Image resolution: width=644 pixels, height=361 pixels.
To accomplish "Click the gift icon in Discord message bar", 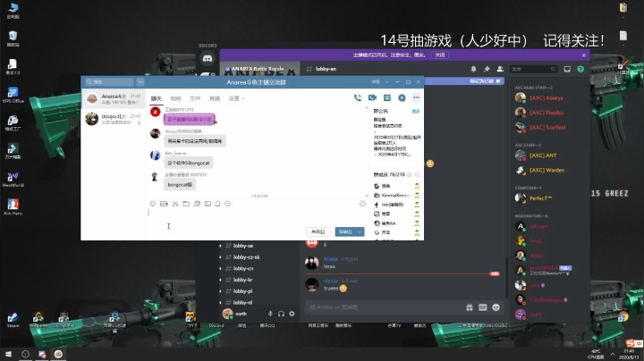I will pyautogui.click(x=470, y=307).
